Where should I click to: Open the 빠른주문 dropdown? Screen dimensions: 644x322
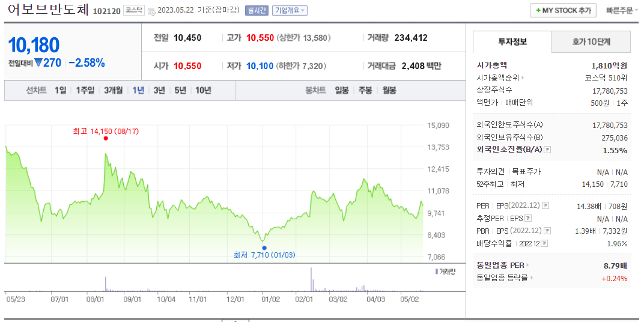pos(622,11)
